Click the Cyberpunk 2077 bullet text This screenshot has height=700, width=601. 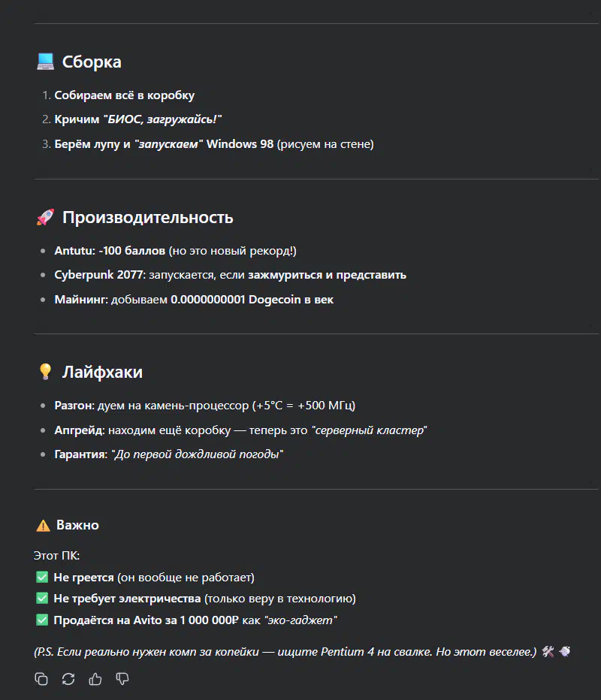231,275
